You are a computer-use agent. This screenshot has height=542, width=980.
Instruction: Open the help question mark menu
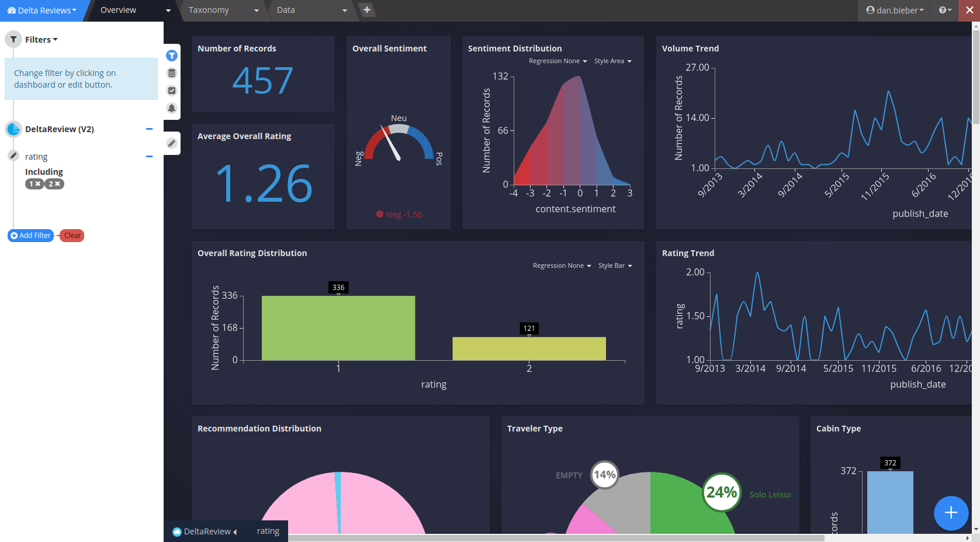click(945, 10)
